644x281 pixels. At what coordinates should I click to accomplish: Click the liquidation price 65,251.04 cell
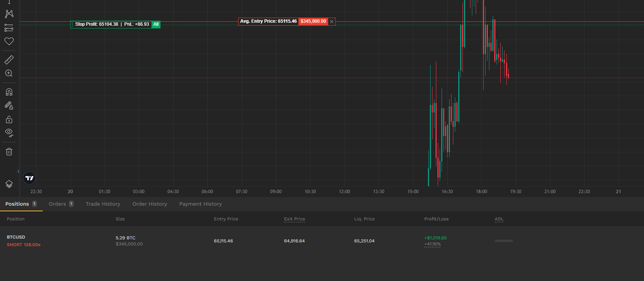pyautogui.click(x=364, y=241)
